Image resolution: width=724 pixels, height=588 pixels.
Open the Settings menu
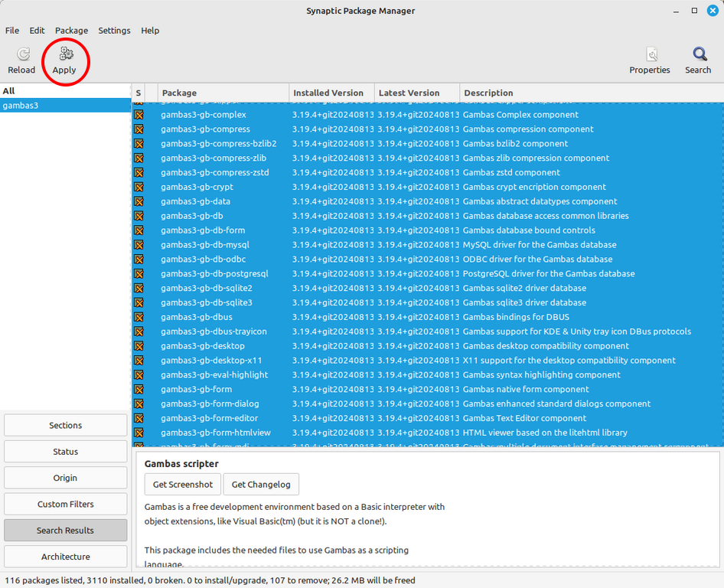point(114,31)
